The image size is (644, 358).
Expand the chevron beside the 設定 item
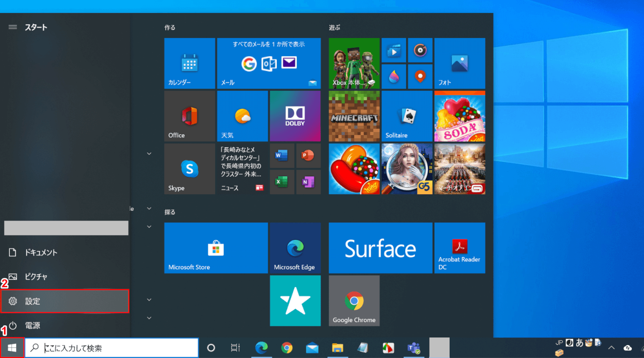[150, 300]
